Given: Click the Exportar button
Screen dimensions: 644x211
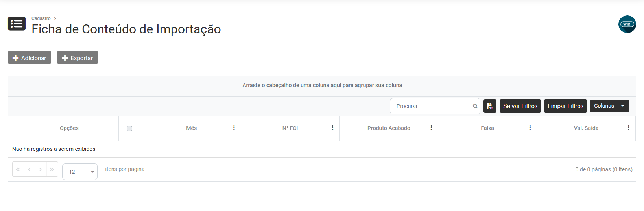Looking at the screenshot, I should point(78,58).
